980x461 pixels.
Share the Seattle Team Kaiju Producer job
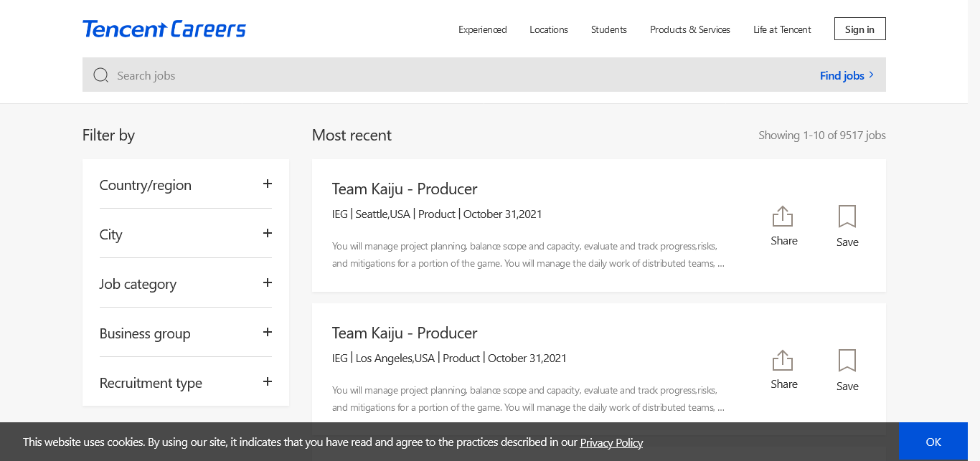(783, 225)
